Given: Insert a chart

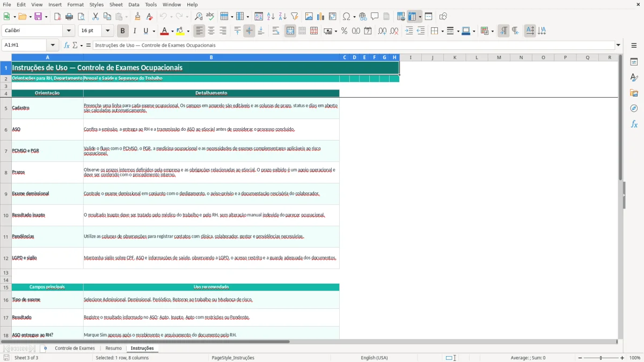Looking at the screenshot, I should 321,17.
